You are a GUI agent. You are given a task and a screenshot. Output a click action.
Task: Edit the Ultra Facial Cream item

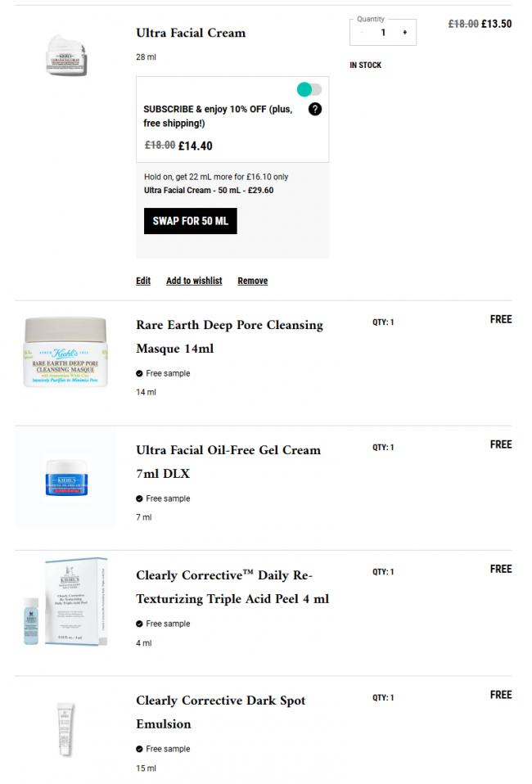coord(143,281)
